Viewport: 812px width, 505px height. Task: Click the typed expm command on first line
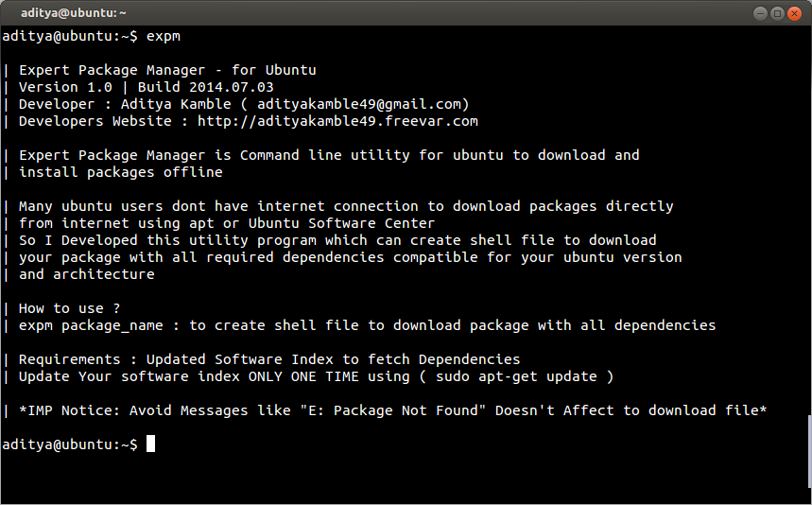coord(164,36)
